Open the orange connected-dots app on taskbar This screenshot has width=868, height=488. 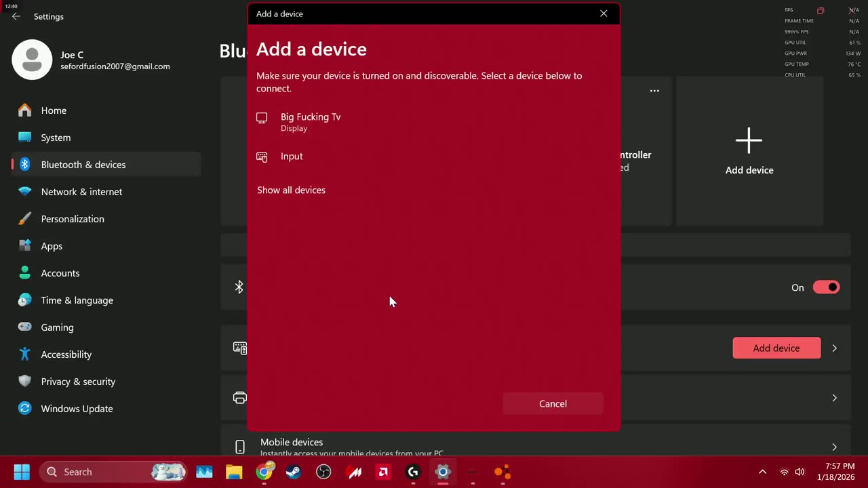(x=502, y=472)
